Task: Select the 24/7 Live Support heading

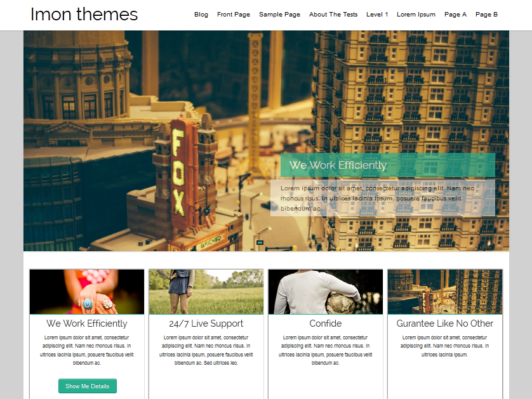Action: click(x=206, y=324)
